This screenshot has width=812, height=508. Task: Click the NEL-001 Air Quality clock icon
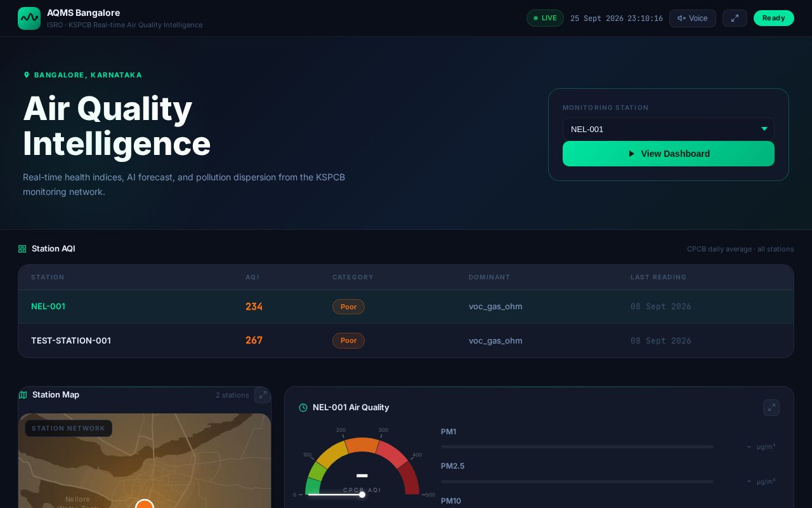tap(303, 408)
